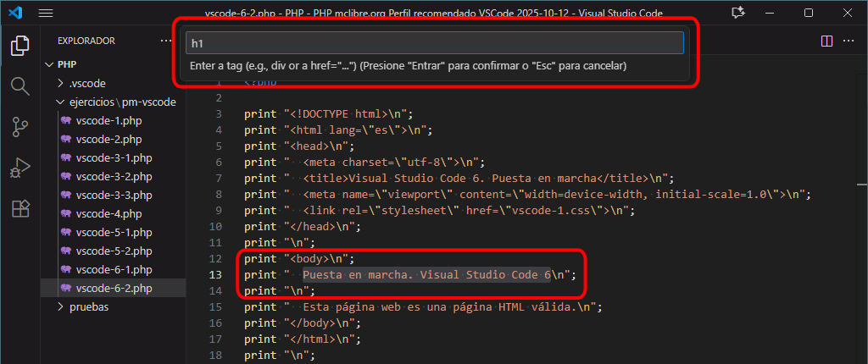
Task: Open the Search view icon
Action: [x=19, y=86]
